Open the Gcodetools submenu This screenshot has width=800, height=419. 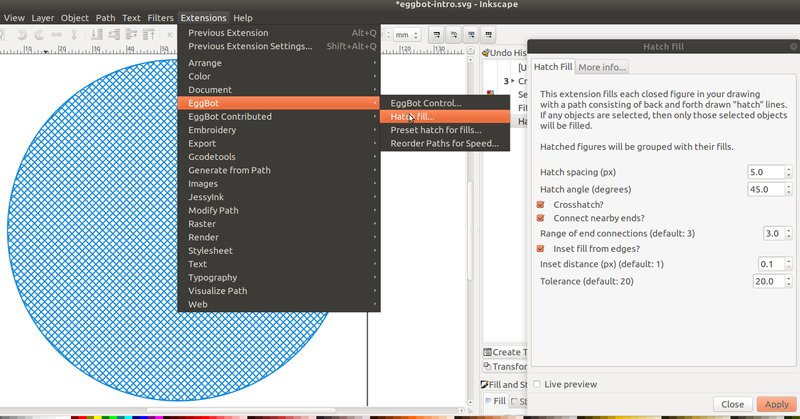[279, 157]
